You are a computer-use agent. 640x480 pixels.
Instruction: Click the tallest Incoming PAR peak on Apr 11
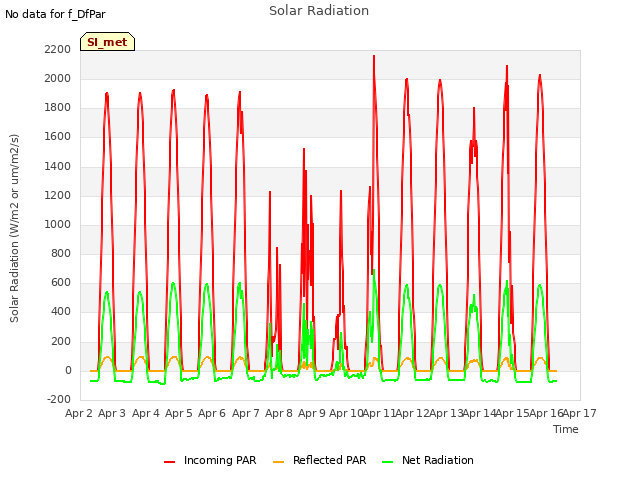[x=374, y=56]
